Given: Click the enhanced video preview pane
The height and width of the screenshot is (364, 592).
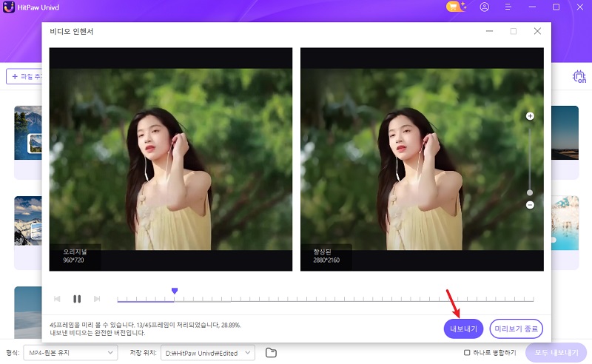Looking at the screenshot, I should (422, 159).
